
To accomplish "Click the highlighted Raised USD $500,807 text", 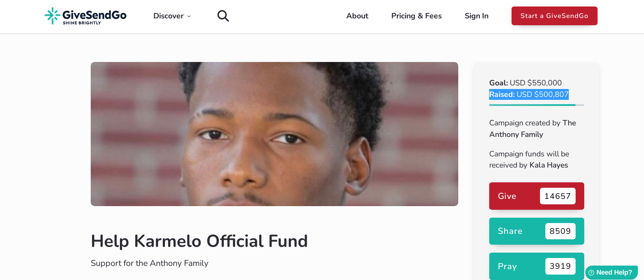I will (528, 94).
